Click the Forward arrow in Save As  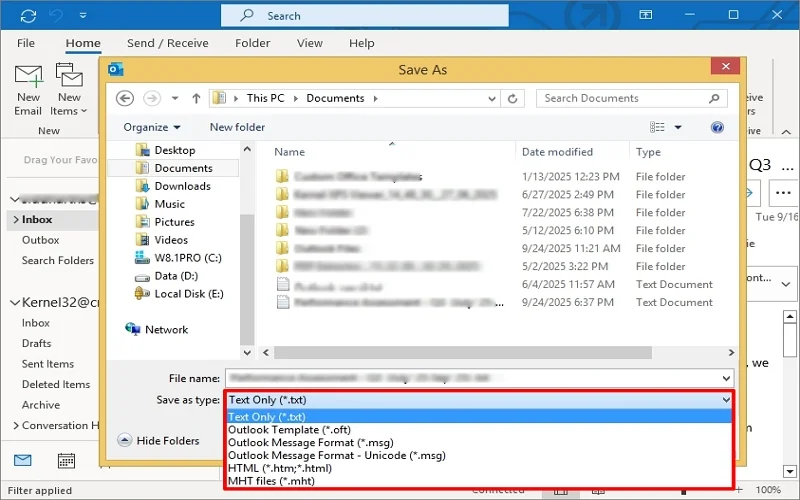tap(152, 98)
